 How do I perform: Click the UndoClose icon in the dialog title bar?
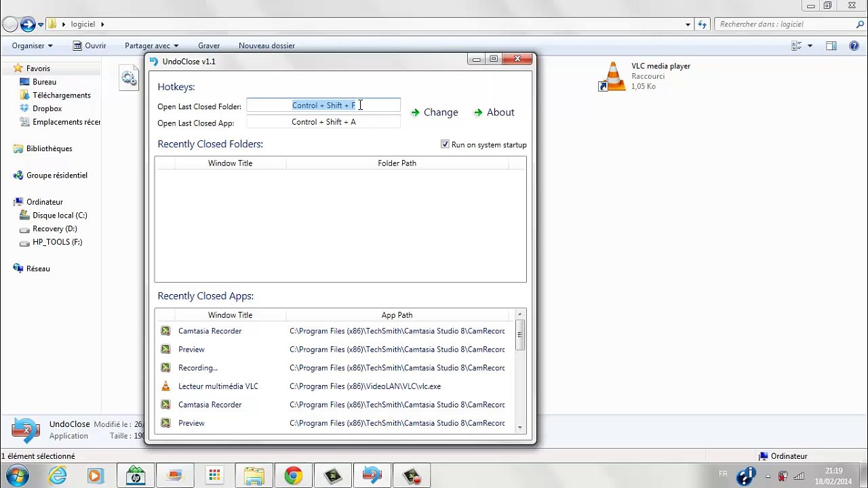154,61
